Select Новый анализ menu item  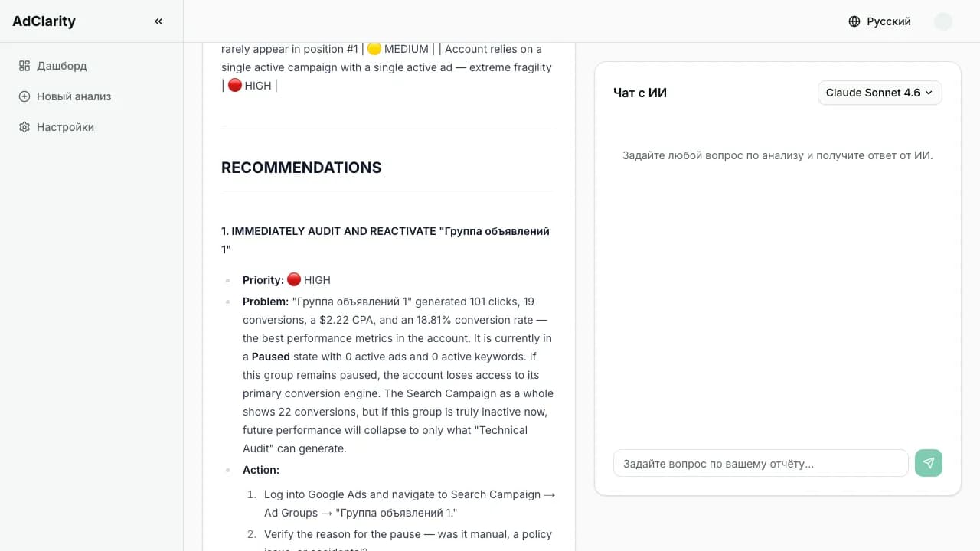point(74,96)
